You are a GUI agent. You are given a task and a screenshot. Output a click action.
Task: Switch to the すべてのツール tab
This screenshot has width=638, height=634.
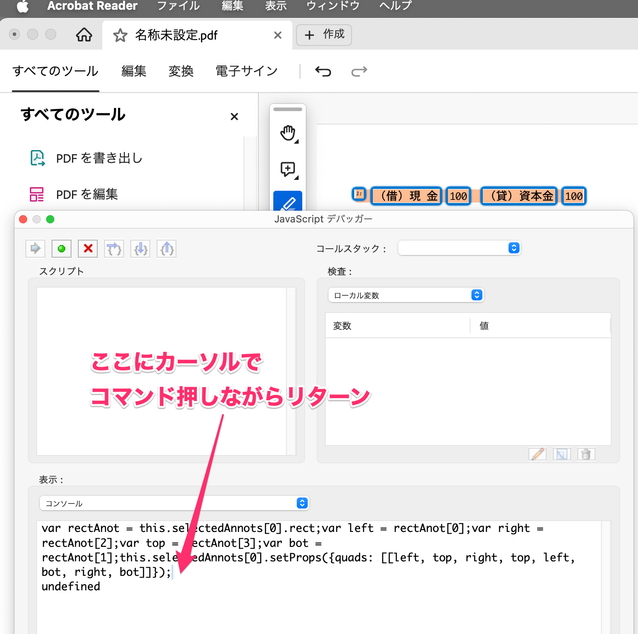[55, 71]
